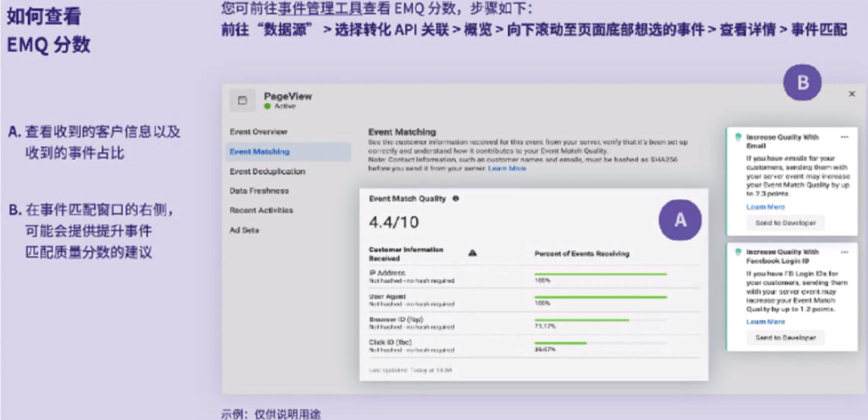Open more options on Facebook Login ID card

844,252
